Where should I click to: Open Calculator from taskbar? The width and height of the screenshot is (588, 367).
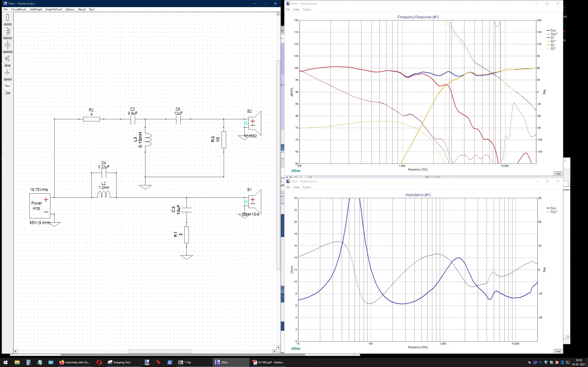(x=28, y=362)
